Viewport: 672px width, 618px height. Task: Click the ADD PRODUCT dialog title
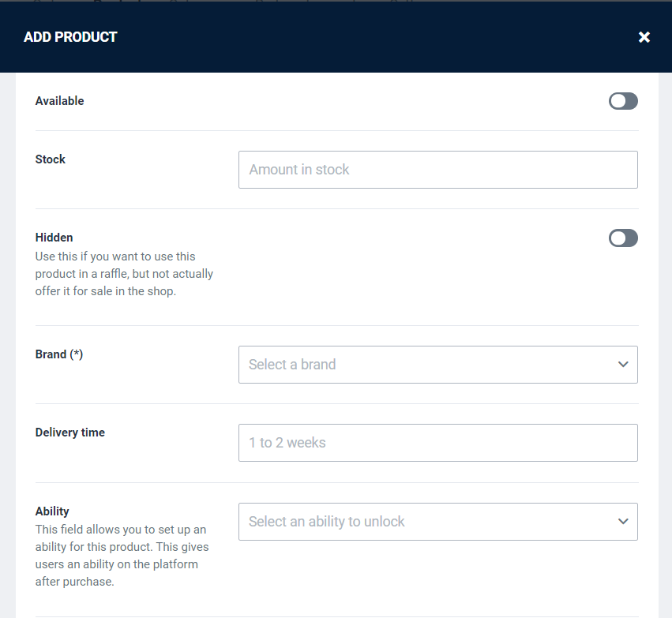70,37
